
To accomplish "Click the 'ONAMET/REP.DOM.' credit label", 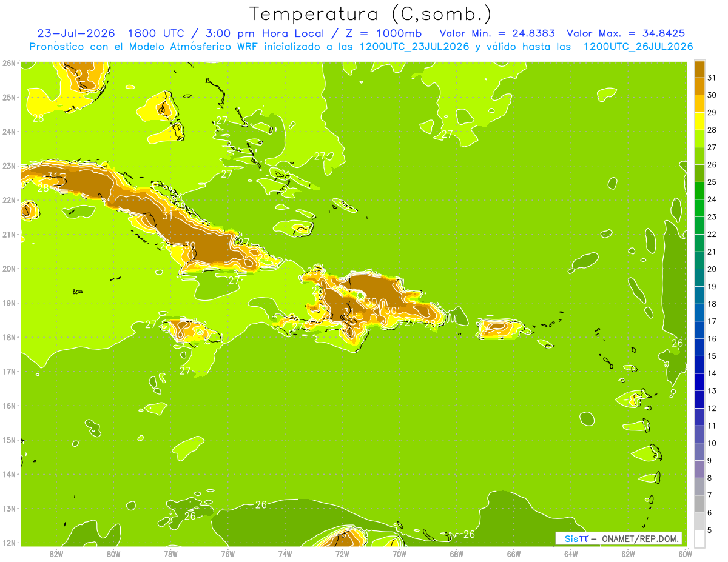I will [641, 538].
